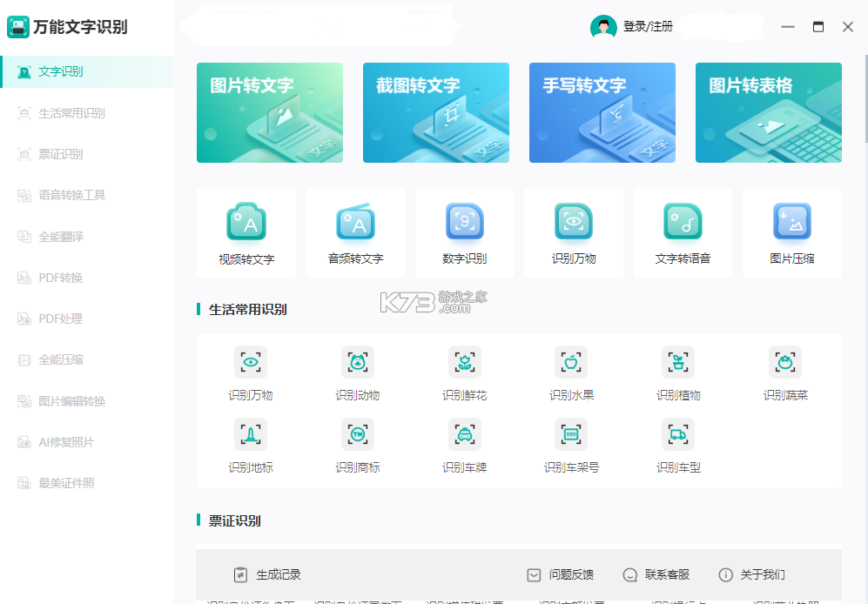Open the 识别车型 icon

[x=678, y=434]
